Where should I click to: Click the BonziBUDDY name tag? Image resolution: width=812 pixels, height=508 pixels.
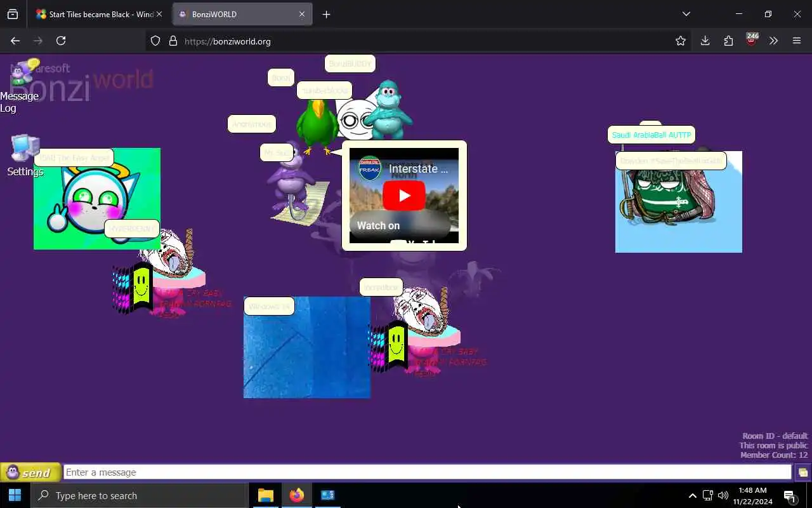[x=350, y=63]
